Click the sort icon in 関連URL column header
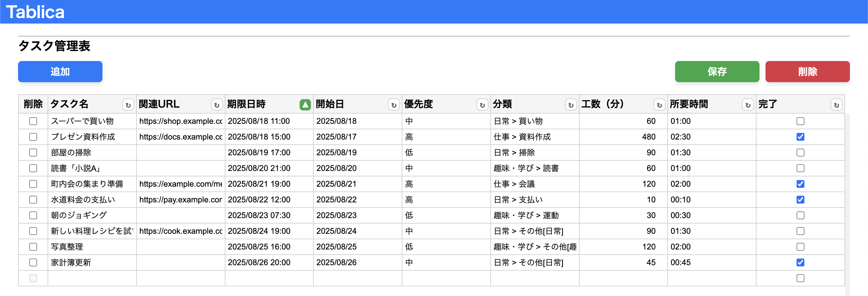 217,105
